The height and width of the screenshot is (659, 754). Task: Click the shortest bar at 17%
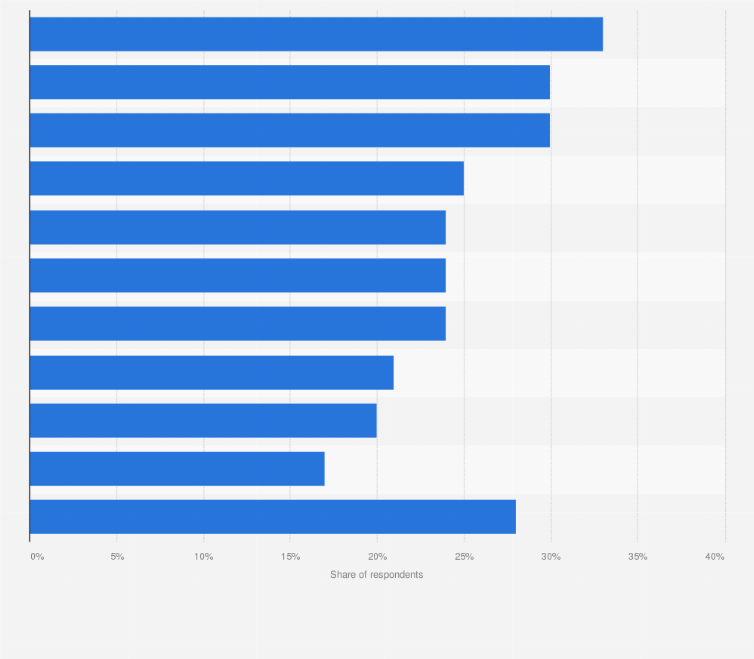177,468
